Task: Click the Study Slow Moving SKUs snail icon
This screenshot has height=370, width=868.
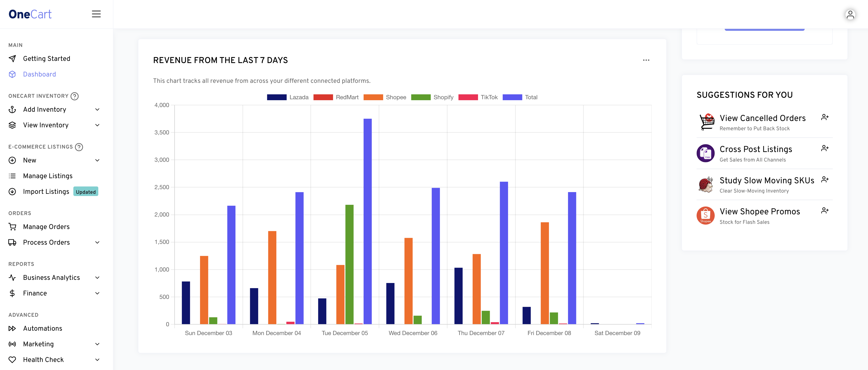Action: (x=706, y=184)
